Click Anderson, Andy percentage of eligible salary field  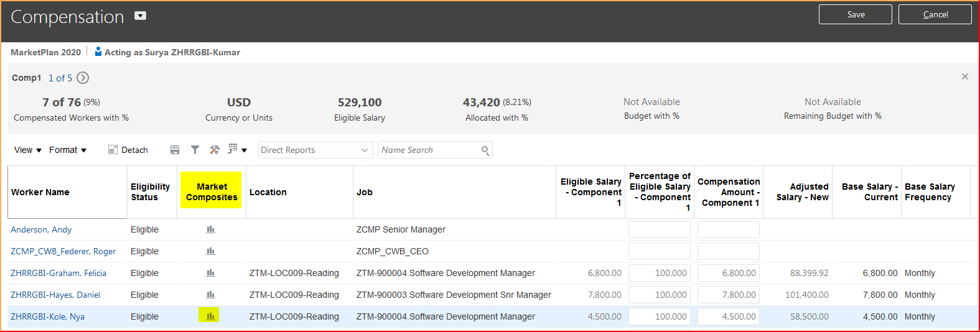pyautogui.click(x=659, y=229)
